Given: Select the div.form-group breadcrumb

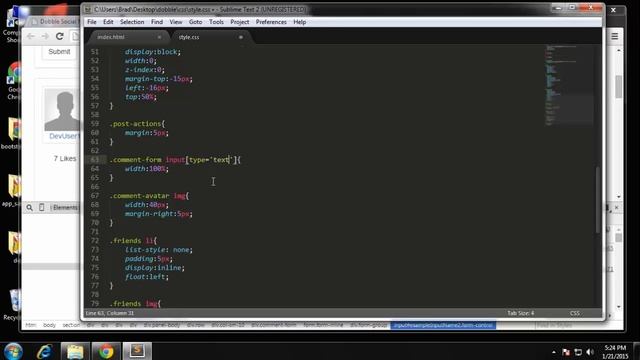Looking at the screenshot, I should pyautogui.click(x=368, y=325).
